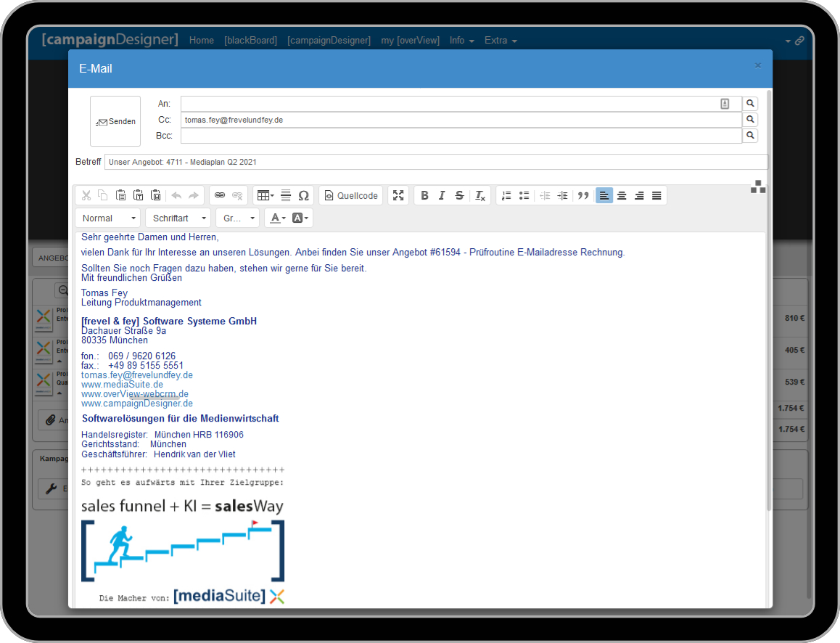Image resolution: width=840 pixels, height=643 pixels.
Task: Click contact card icon in An field
Action: pyautogui.click(x=725, y=104)
